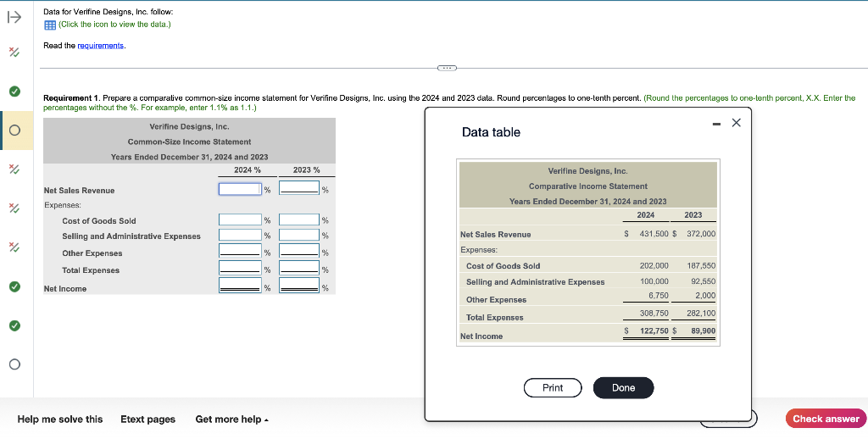The height and width of the screenshot is (439, 868).
Task: Click the Click the icon to view data text
Action: tap(114, 25)
